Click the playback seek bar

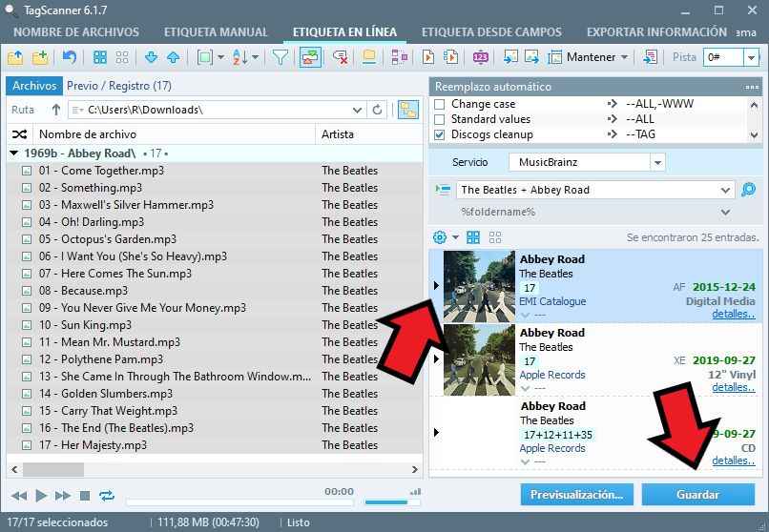(x=239, y=502)
